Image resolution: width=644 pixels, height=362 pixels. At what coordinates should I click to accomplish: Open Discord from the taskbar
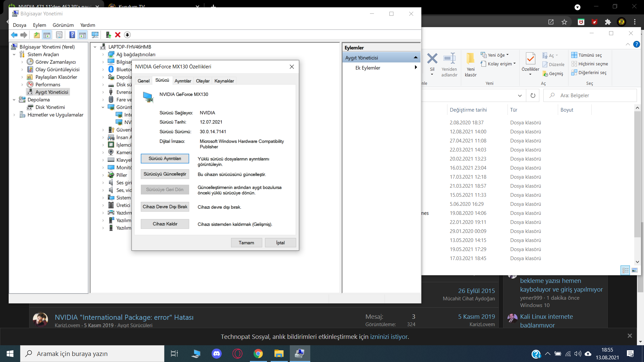[x=217, y=354]
